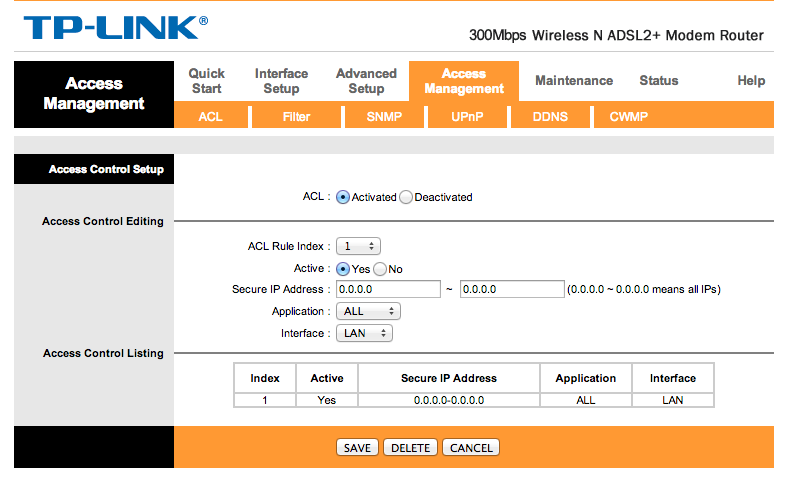Image resolution: width=796 pixels, height=491 pixels.
Task: Open the Application dropdown showing ALL
Action: [x=368, y=311]
